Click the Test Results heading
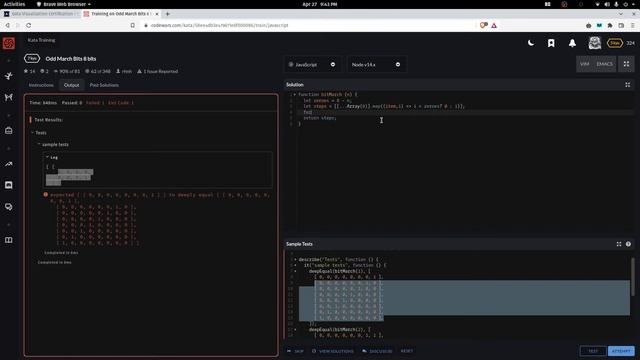 [x=48, y=120]
